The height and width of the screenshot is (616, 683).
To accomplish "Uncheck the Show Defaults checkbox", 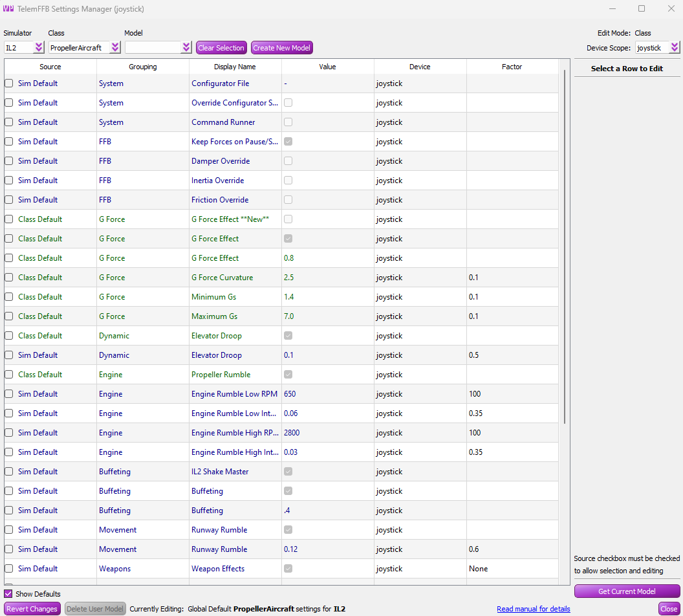I will point(8,594).
